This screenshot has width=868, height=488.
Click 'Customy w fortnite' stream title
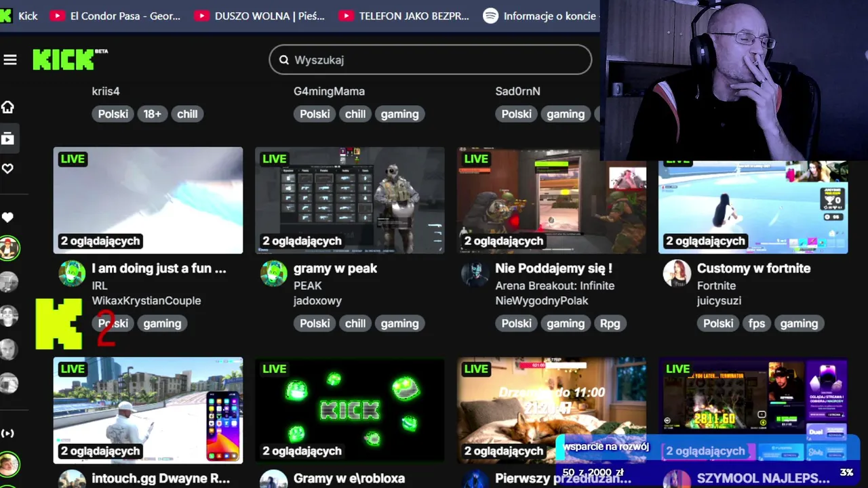click(753, 268)
